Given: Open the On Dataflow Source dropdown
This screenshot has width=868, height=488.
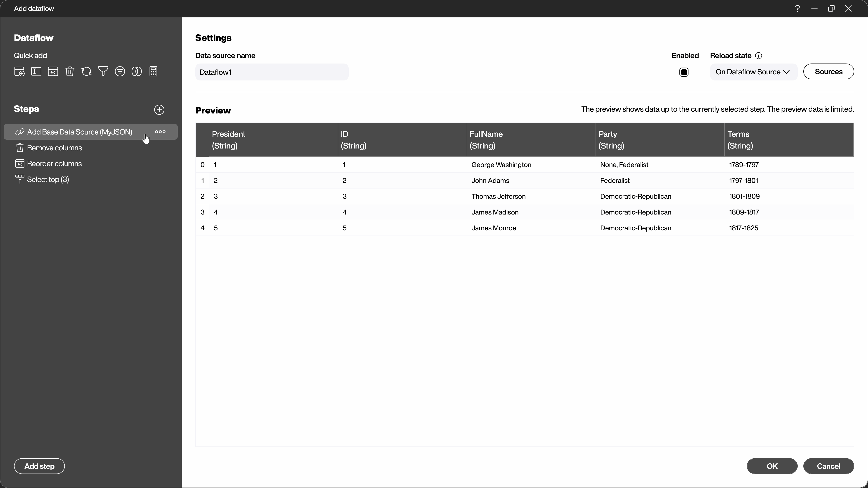Looking at the screenshot, I should [753, 72].
